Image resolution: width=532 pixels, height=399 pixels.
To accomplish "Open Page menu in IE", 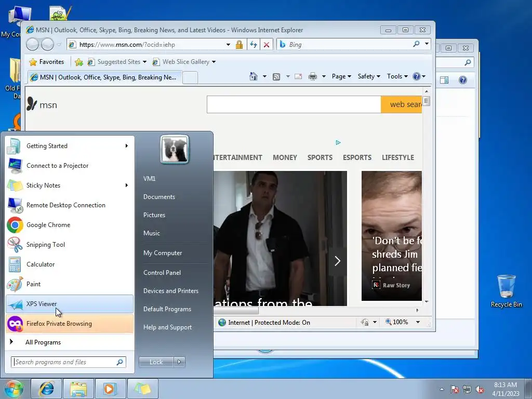I will pos(341,76).
